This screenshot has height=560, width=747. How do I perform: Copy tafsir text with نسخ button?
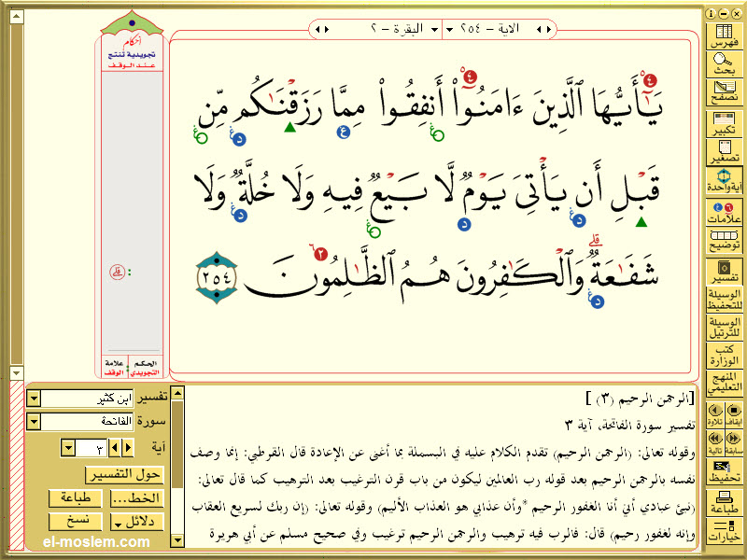coord(76,522)
